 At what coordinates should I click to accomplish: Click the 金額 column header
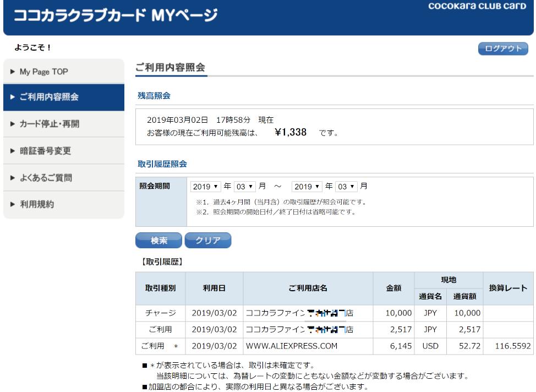click(394, 288)
